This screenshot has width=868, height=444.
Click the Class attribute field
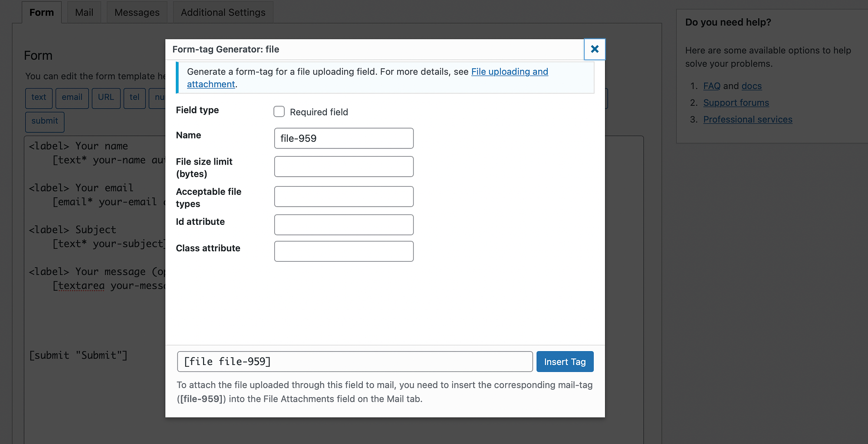(x=344, y=251)
